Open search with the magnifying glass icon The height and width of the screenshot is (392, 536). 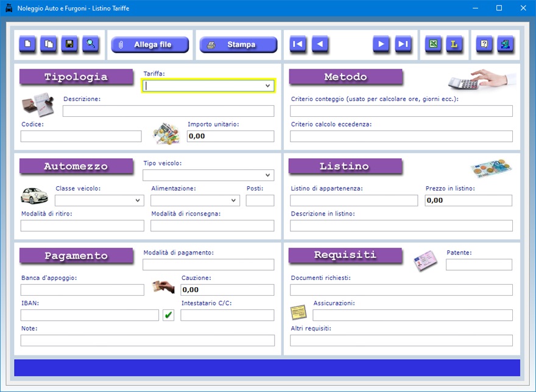coord(91,44)
